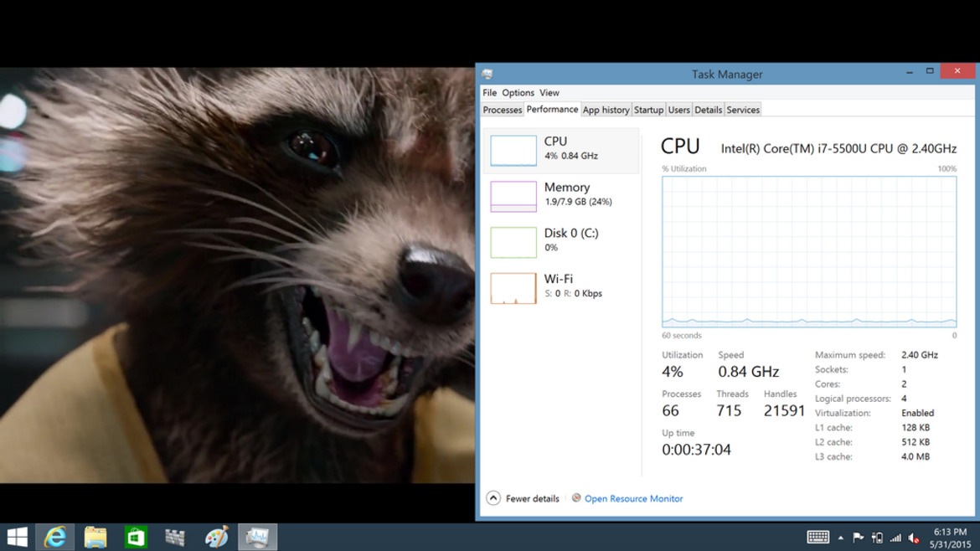Switch to the Processes tab
The width and height of the screenshot is (980, 551).
click(x=502, y=110)
